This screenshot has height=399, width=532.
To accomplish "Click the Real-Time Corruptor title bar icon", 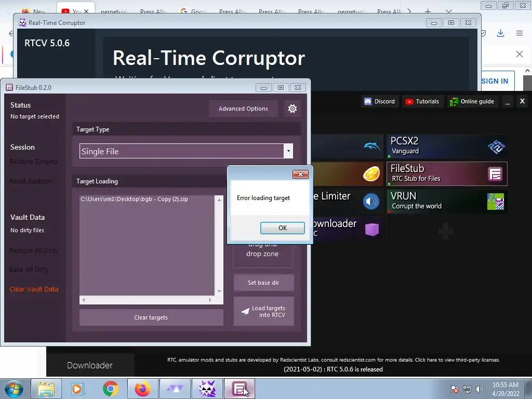I will (22, 23).
